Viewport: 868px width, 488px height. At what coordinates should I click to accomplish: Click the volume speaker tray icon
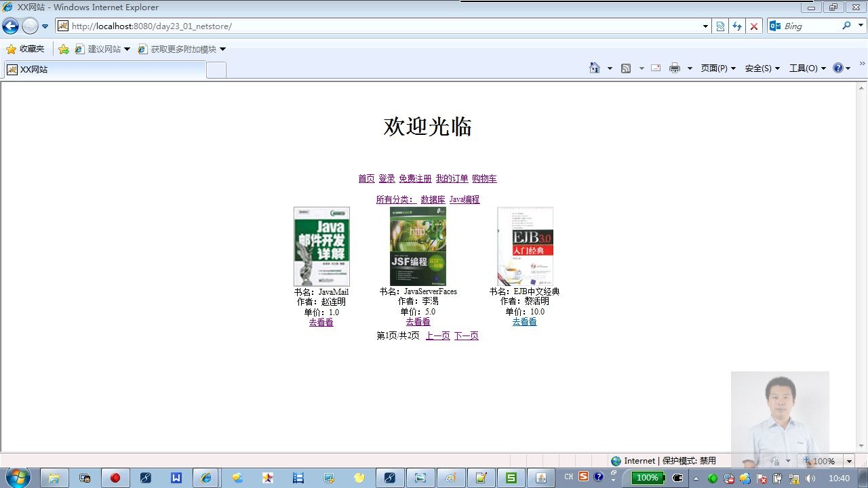point(810,478)
